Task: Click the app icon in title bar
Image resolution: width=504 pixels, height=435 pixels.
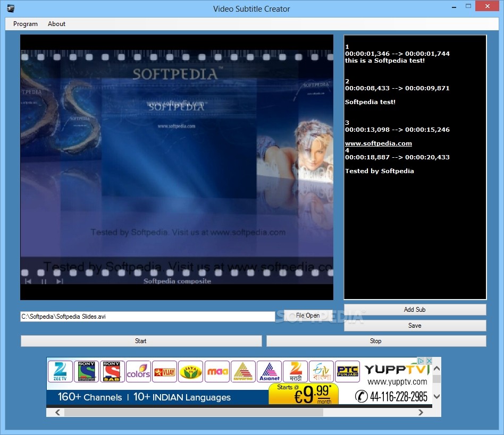Action: [x=11, y=8]
